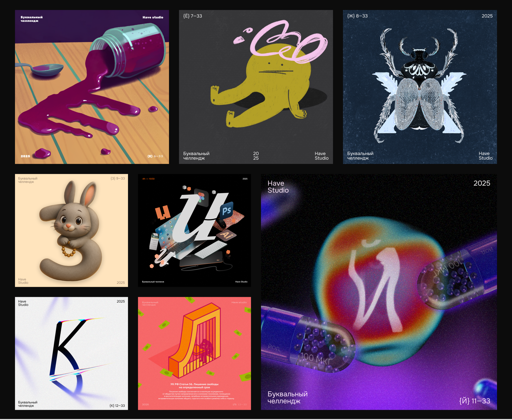Click the white keyboard in the И artwork

pos(211,249)
